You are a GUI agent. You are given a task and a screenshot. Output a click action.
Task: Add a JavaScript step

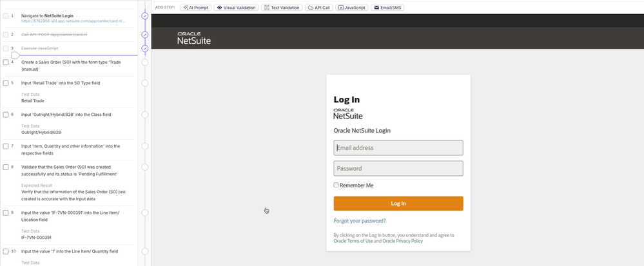352,8
